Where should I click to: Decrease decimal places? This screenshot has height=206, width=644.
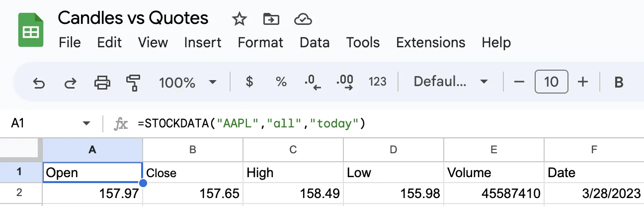[x=313, y=82]
